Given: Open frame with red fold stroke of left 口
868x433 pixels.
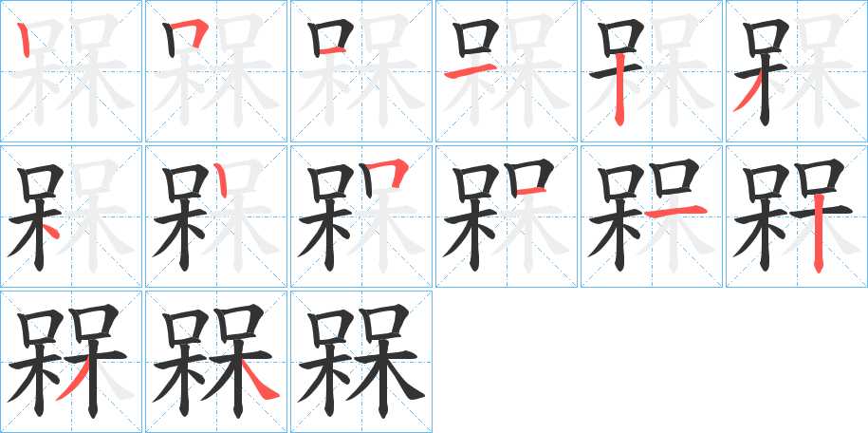Looking at the screenshot, I should [216, 71].
